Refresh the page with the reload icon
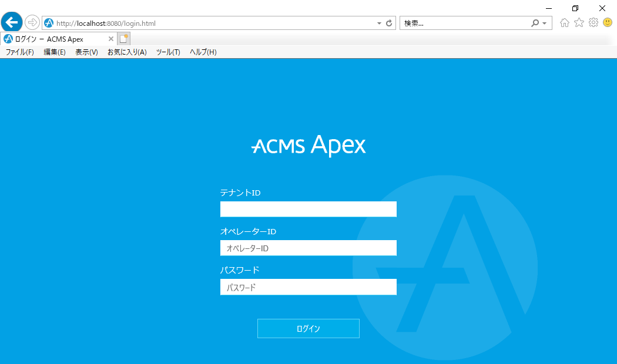The height and width of the screenshot is (364, 617). coord(388,24)
